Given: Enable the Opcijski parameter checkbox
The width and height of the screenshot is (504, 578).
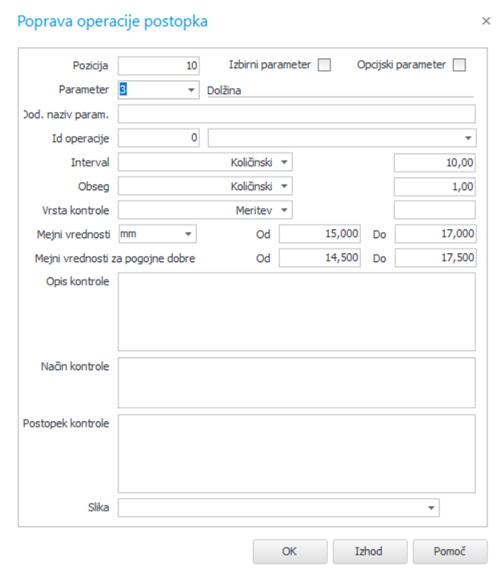Looking at the screenshot, I should [459, 65].
